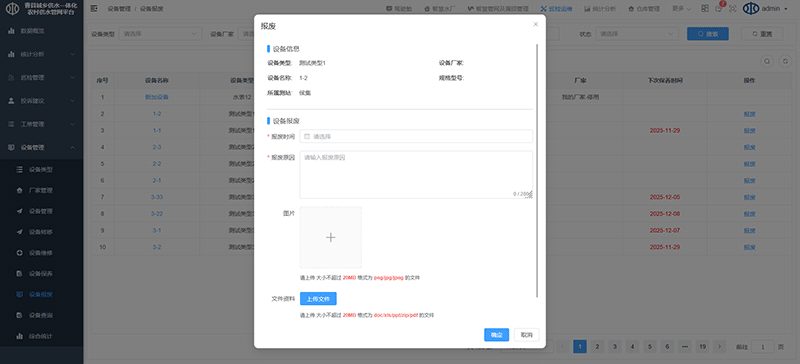Click the fullscreen icon in top bar

(733, 9)
